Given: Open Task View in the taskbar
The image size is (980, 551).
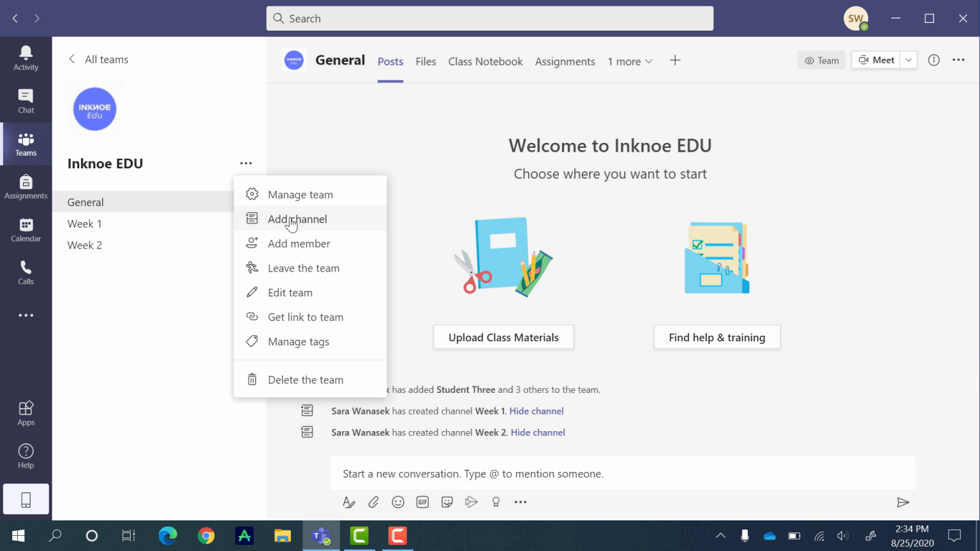Looking at the screenshot, I should pos(129,536).
